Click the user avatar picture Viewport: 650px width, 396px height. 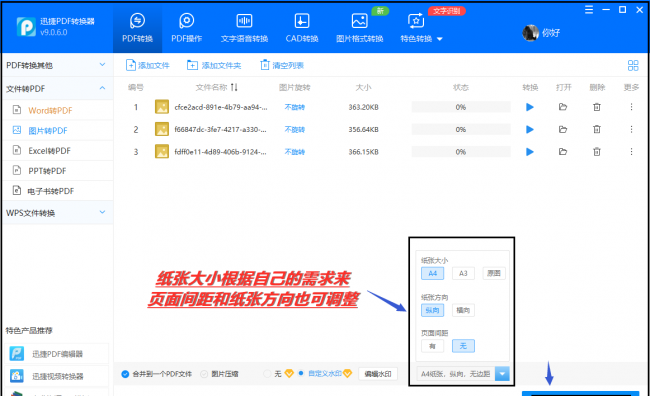530,33
